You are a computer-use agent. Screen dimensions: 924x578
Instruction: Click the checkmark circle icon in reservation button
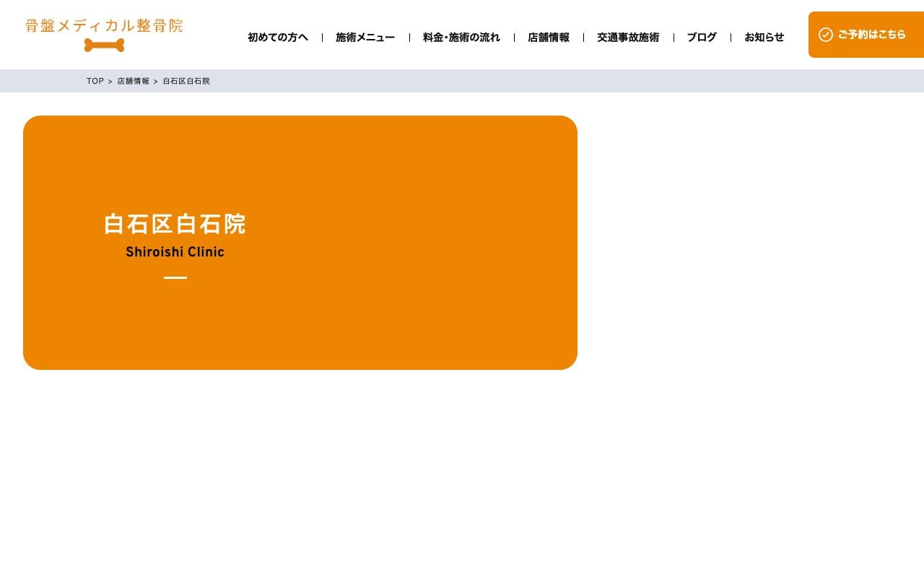point(826,34)
